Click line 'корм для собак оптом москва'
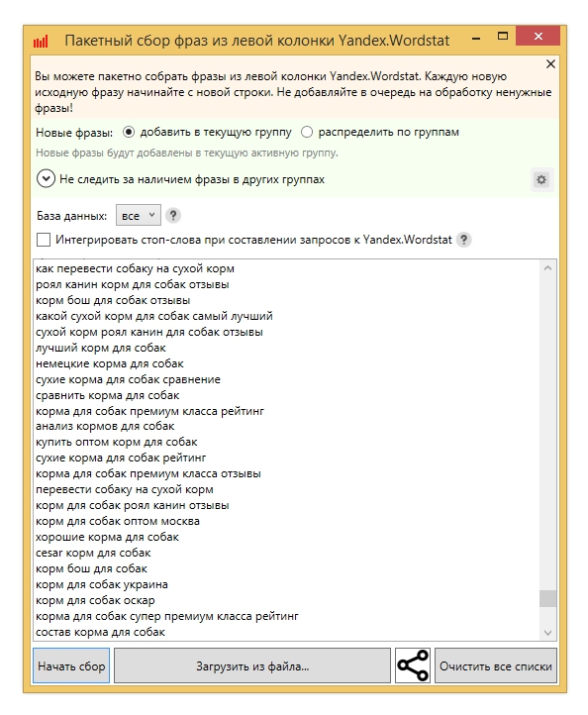Screen dimensions: 588x715 [118, 521]
